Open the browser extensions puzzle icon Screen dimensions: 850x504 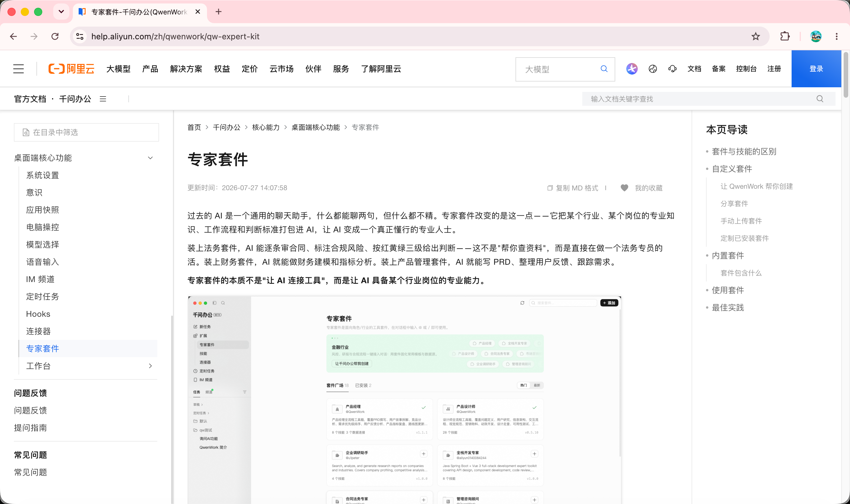tap(785, 36)
